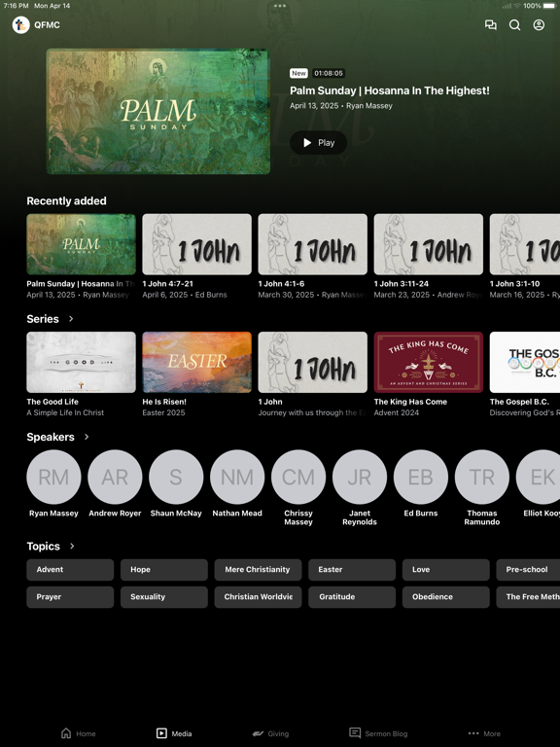The width and height of the screenshot is (560, 747).
Task: Open the Easter He Is Risen series
Action: [x=196, y=363]
